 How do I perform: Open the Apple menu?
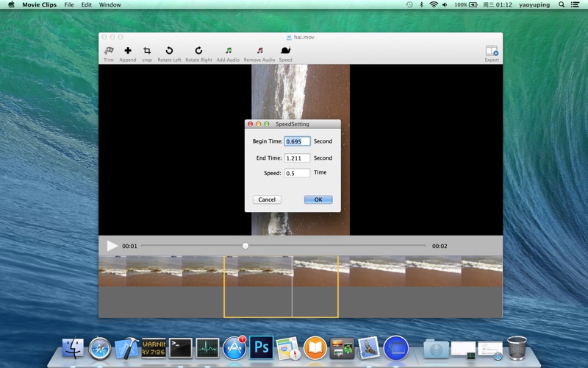click(x=11, y=4)
